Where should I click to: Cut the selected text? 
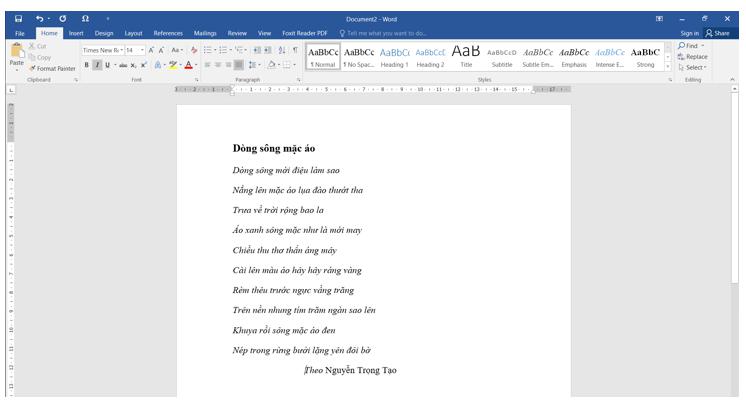point(38,46)
